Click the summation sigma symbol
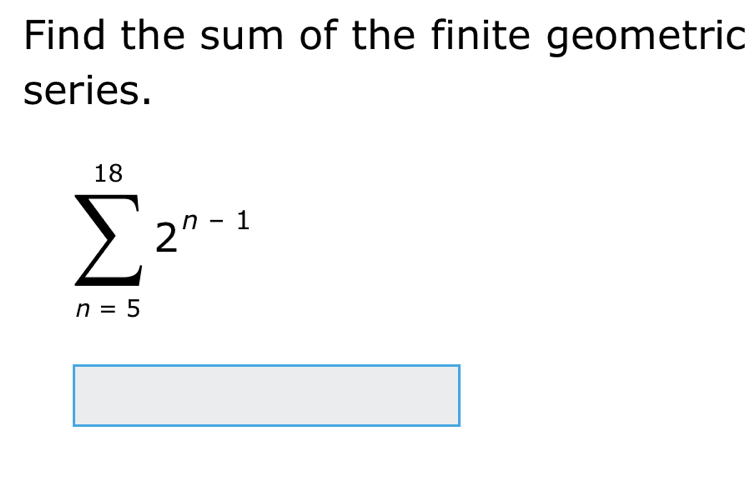This screenshot has height=479, width=755. click(107, 242)
